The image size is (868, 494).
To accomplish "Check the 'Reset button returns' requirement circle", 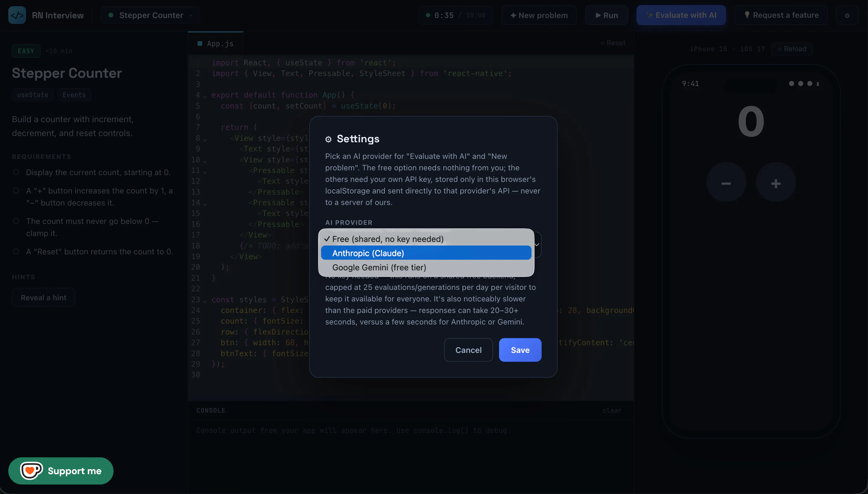I will (x=16, y=252).
